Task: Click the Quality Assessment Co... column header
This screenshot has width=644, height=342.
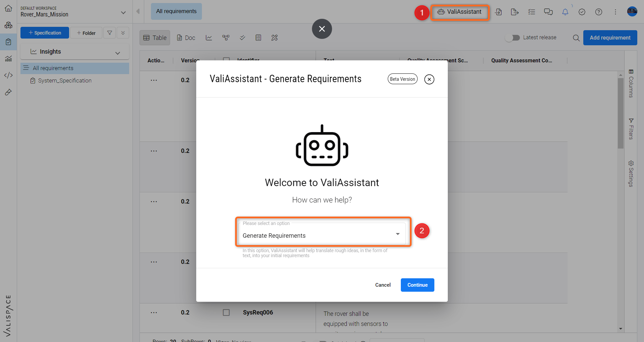Action: (x=522, y=60)
